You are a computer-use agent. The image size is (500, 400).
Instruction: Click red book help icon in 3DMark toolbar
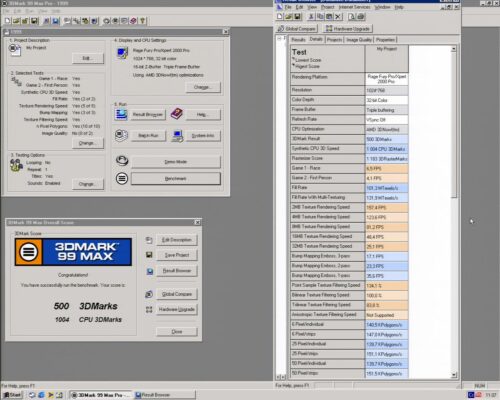click(x=133, y=21)
